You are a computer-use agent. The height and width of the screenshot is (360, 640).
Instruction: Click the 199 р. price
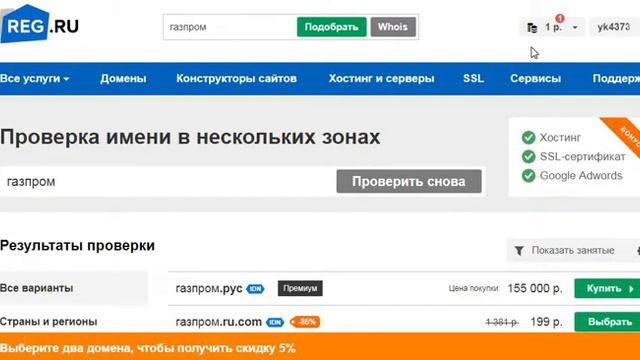tap(547, 322)
